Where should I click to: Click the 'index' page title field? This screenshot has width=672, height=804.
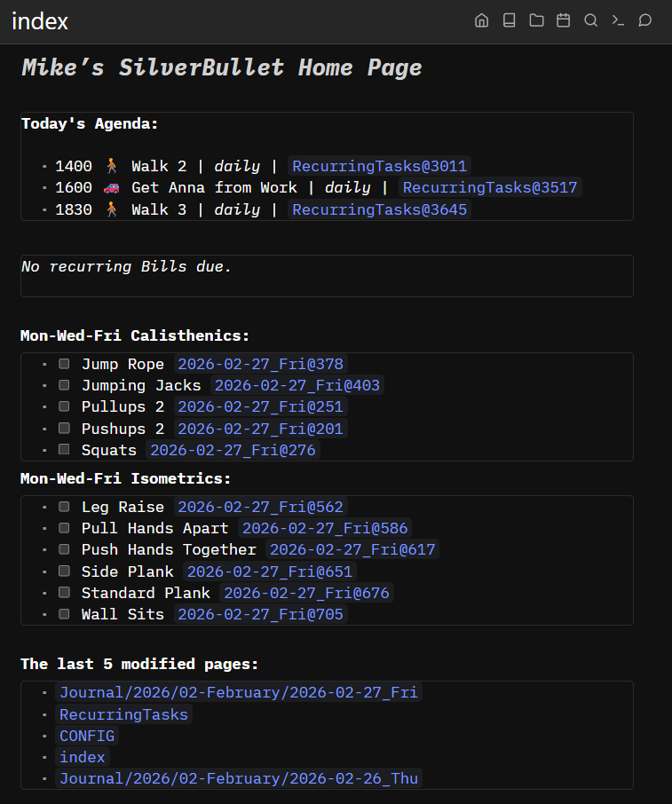40,21
